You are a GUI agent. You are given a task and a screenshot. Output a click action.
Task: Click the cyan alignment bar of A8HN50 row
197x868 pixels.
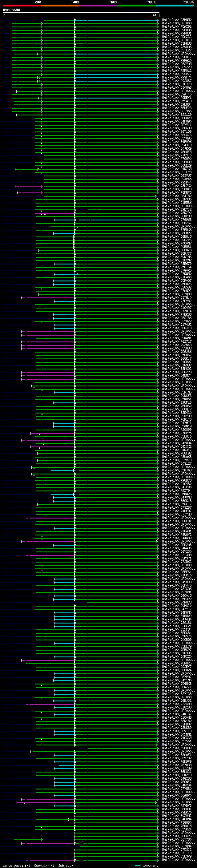click(117, 20)
